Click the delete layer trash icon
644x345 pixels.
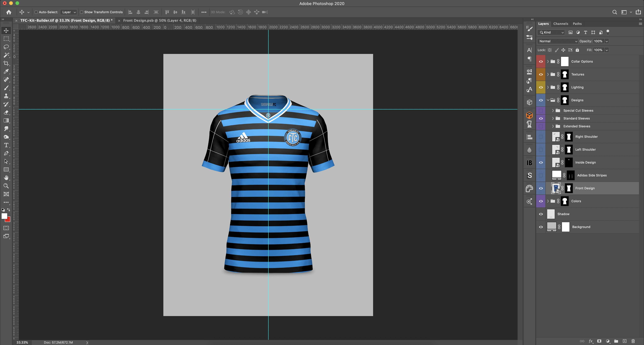pos(633,341)
